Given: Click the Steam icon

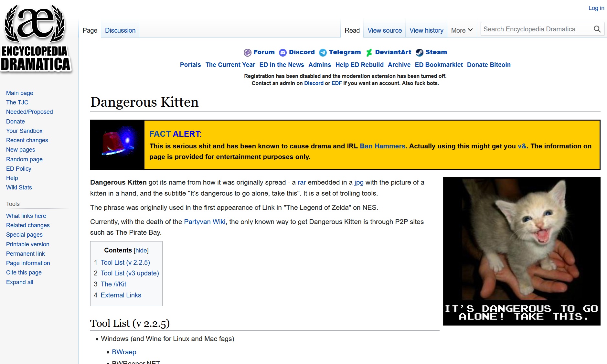Looking at the screenshot, I should [420, 52].
